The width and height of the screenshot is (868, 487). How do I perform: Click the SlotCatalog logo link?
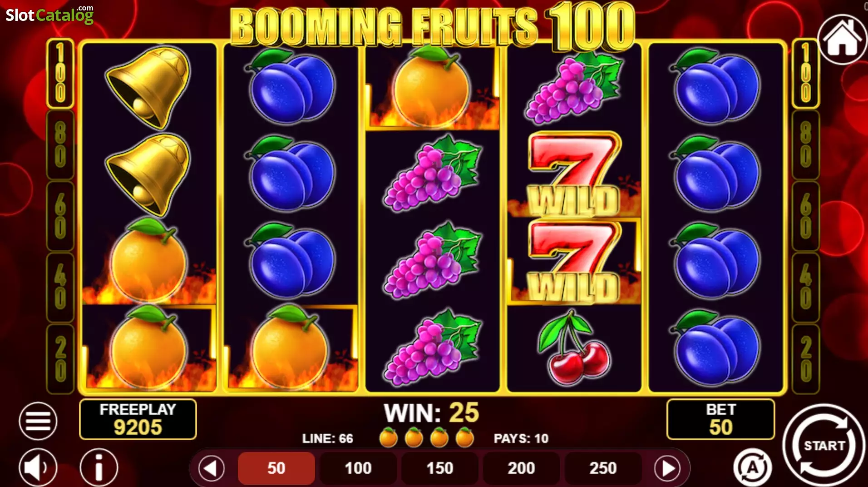(x=49, y=15)
